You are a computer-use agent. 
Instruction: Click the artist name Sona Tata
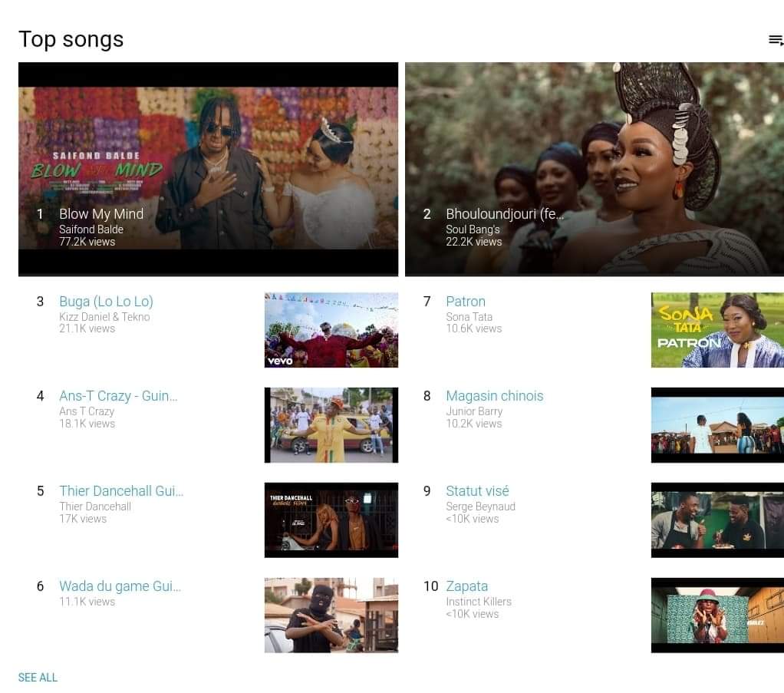tap(469, 317)
